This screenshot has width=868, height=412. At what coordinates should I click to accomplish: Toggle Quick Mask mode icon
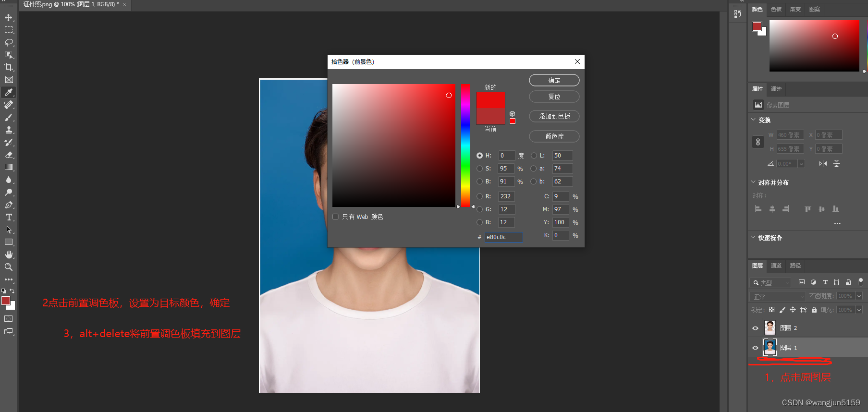9,318
